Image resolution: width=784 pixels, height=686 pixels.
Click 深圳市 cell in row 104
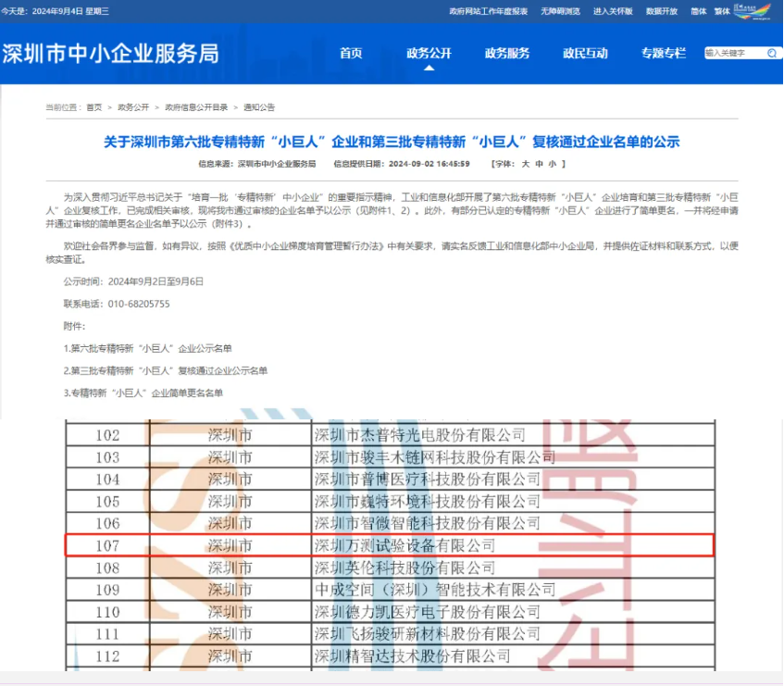click(x=230, y=479)
